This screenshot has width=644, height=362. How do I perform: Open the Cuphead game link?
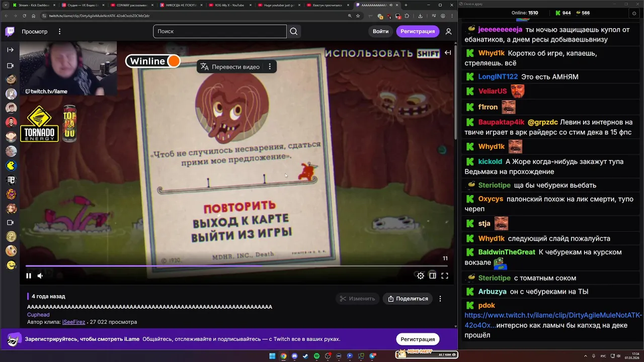tap(38, 315)
